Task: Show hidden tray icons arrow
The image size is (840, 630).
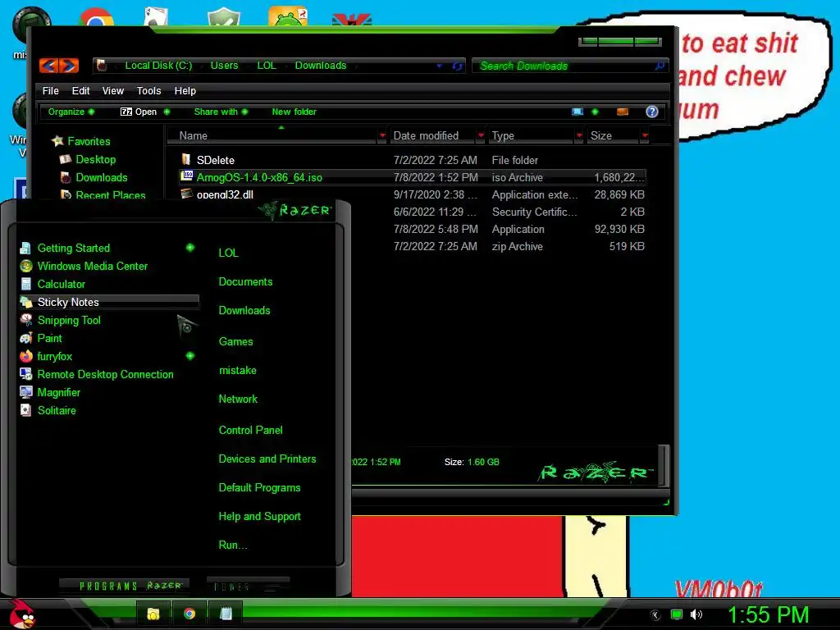Action: (x=655, y=615)
